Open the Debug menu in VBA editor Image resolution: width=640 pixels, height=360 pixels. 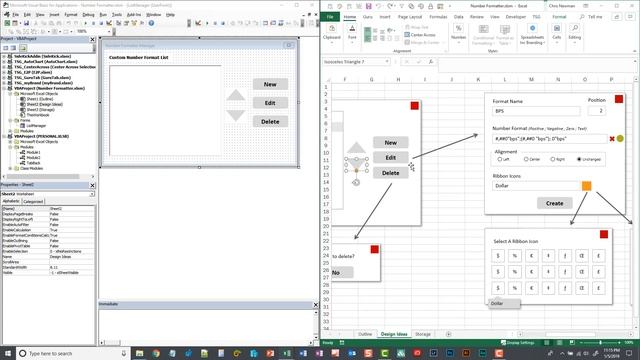(88, 15)
